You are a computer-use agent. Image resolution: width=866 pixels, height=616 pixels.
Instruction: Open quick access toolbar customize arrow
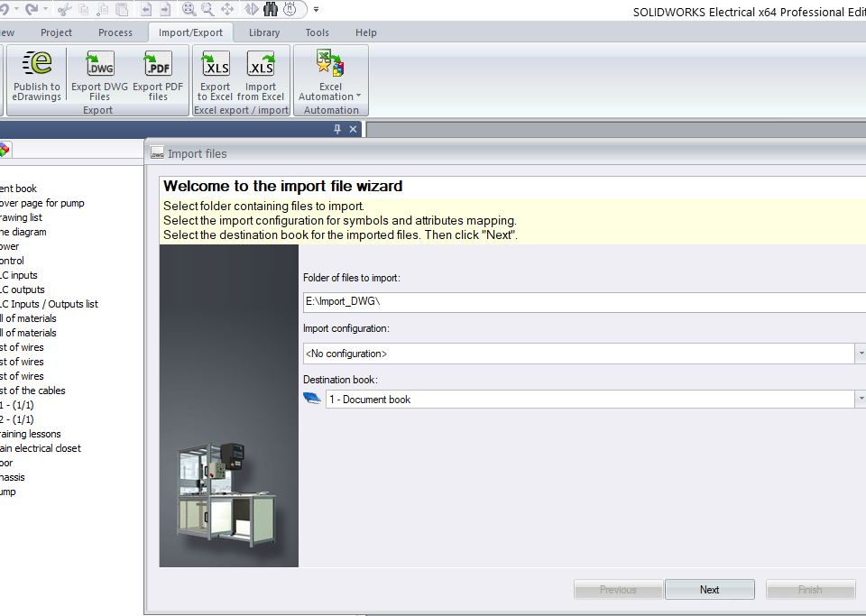[x=316, y=10]
